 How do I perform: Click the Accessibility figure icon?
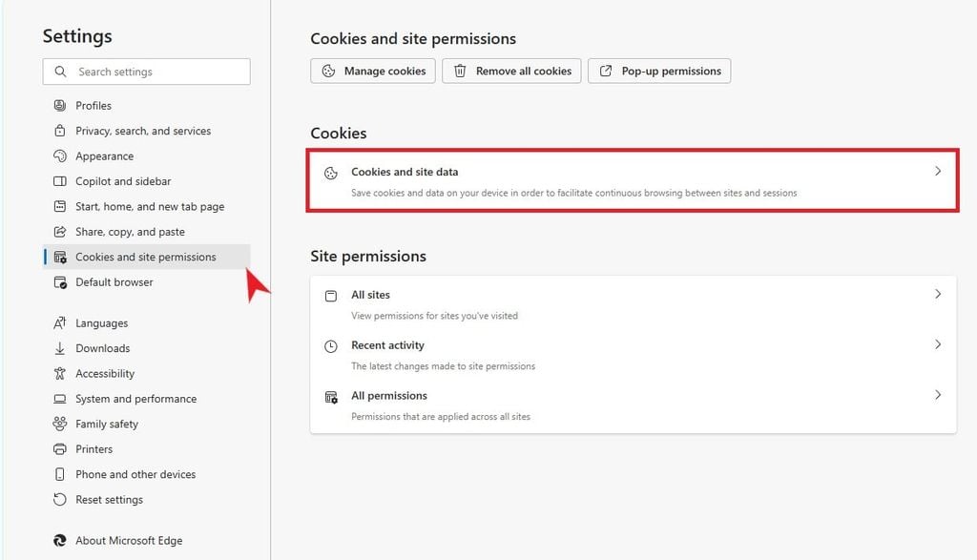(60, 373)
